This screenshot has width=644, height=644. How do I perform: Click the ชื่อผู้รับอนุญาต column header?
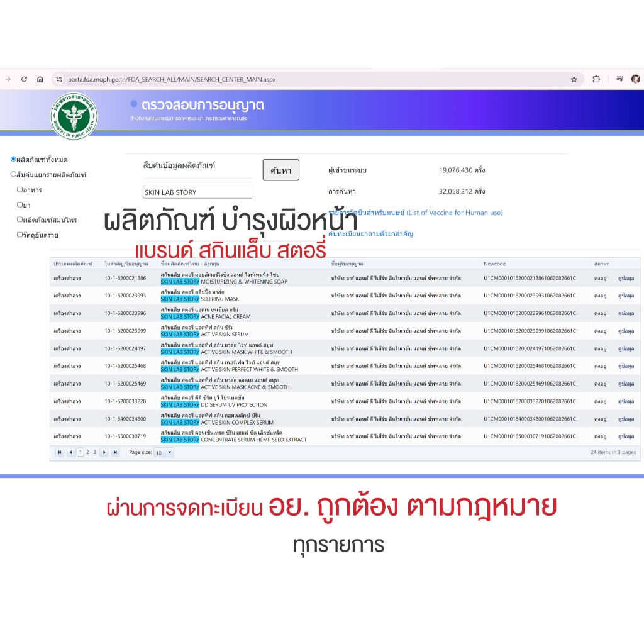[x=347, y=264]
